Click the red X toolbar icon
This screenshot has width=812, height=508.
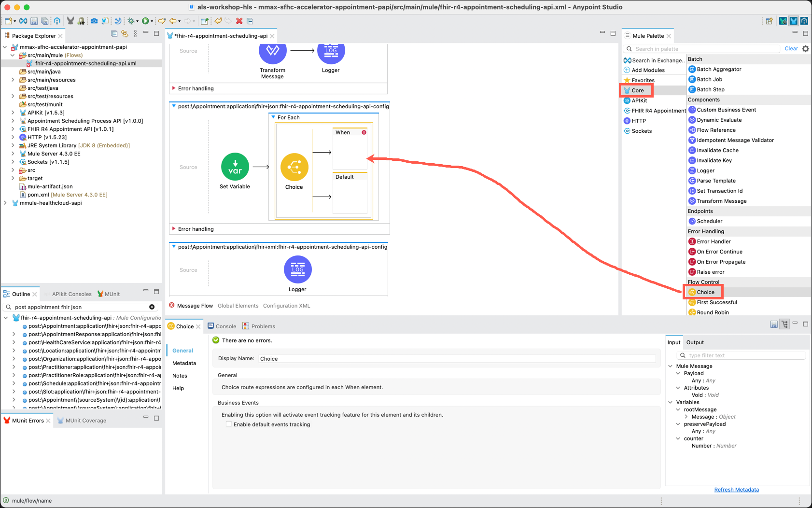coord(239,21)
